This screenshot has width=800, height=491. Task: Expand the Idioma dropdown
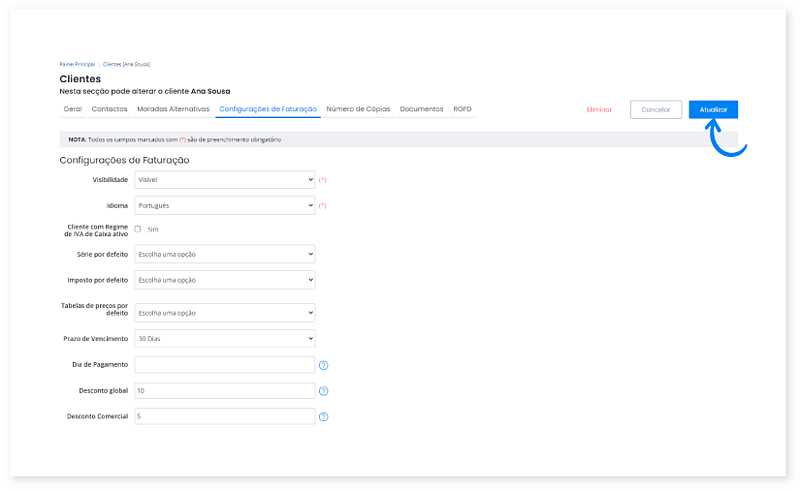pyautogui.click(x=225, y=205)
